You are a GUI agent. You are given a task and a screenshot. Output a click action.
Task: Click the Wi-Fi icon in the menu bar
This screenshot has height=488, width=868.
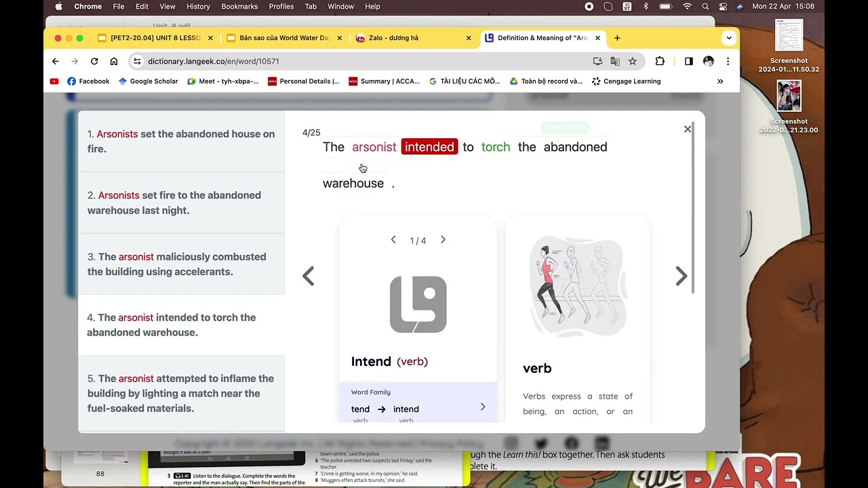click(x=687, y=6)
